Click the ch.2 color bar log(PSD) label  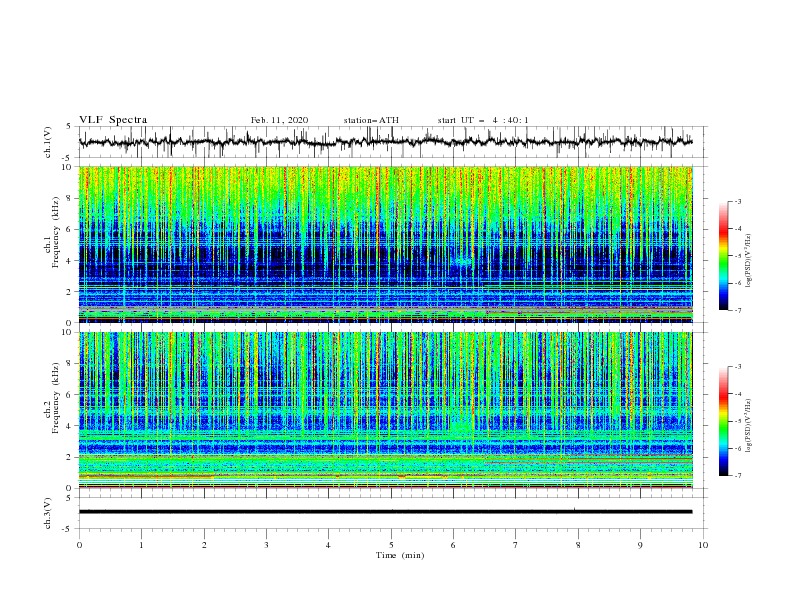748,426
